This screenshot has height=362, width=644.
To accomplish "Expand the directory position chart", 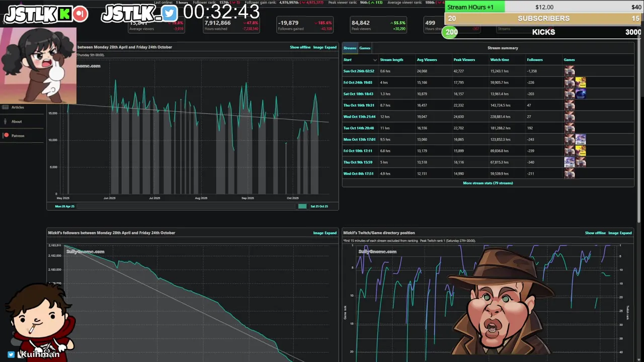I will [x=626, y=233].
